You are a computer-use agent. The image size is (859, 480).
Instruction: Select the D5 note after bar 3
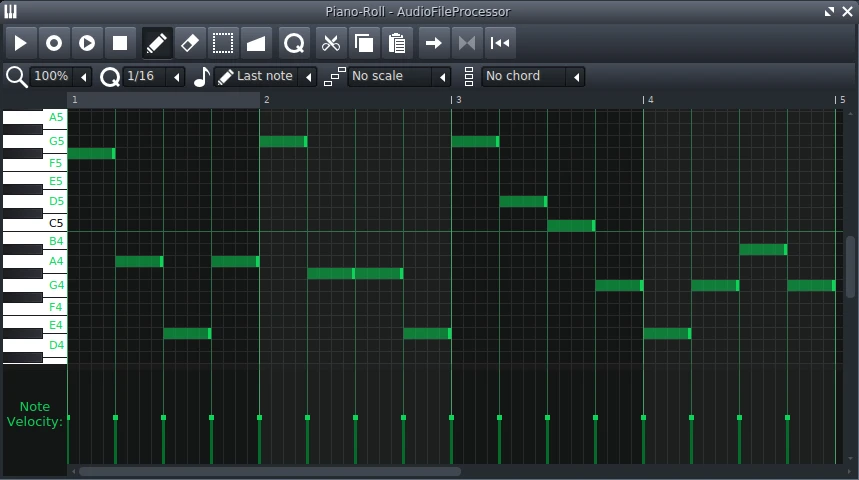523,202
